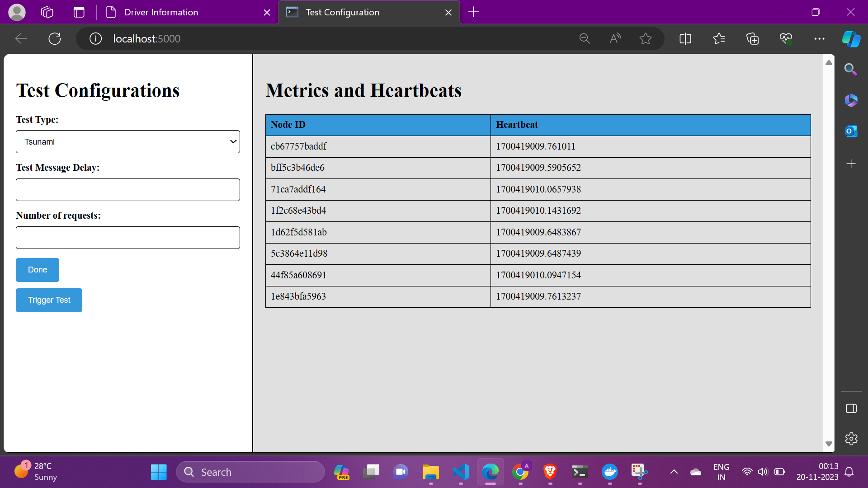Click the Read aloud icon
Screen dimensions: 868x488
tap(615, 39)
